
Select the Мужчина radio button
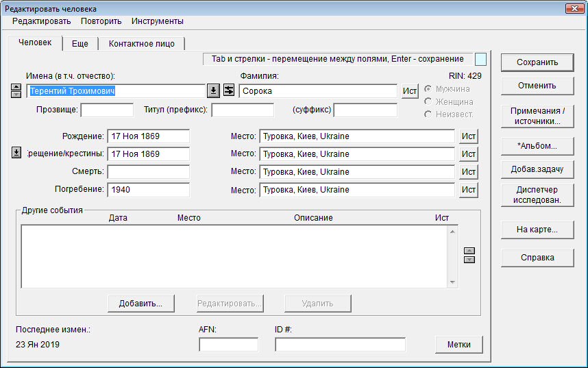[429, 90]
